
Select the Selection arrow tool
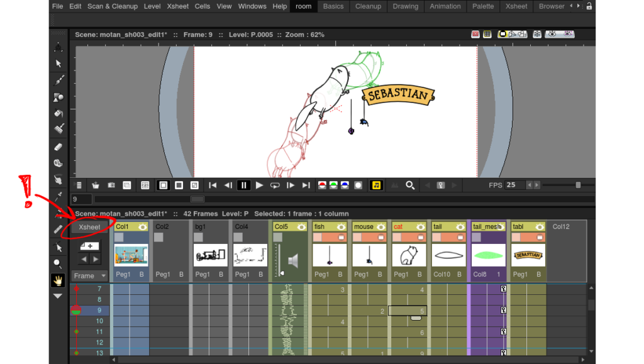click(x=58, y=63)
